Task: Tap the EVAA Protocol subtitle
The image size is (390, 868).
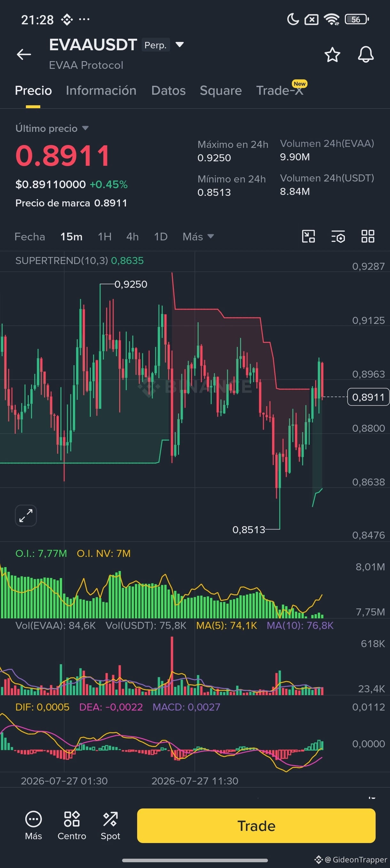Action: click(x=86, y=65)
